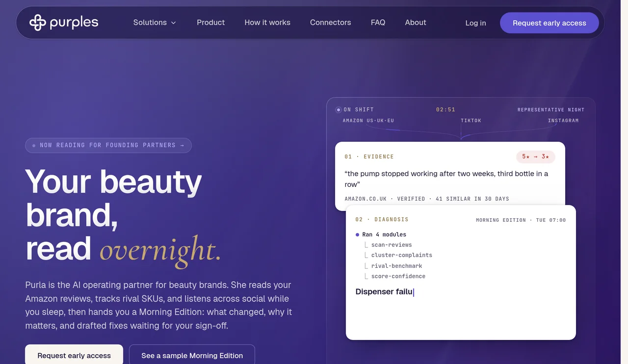The width and height of the screenshot is (628, 364).
Task: Click the REPRESENTATIVE NIGHT label
Action: click(551, 110)
